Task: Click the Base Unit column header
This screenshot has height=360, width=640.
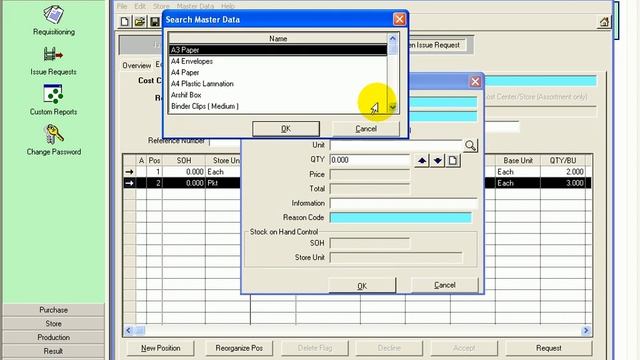Action: point(518,160)
